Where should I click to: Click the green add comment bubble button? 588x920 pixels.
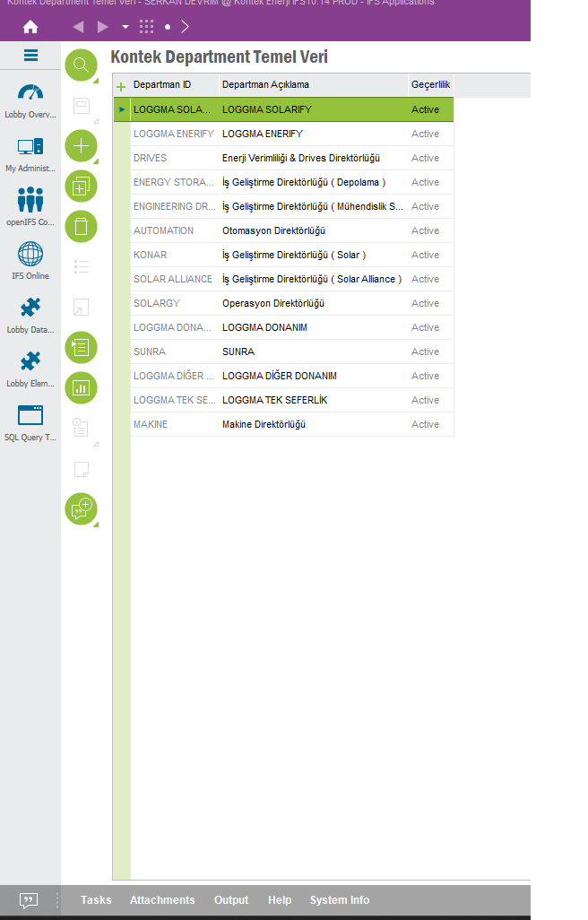tap(81, 508)
